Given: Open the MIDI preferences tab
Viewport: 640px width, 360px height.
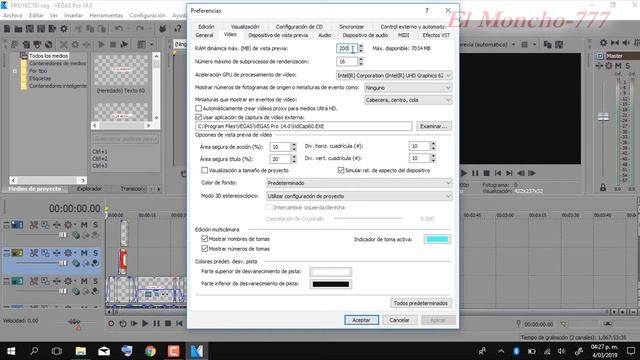Looking at the screenshot, I should pos(403,36).
